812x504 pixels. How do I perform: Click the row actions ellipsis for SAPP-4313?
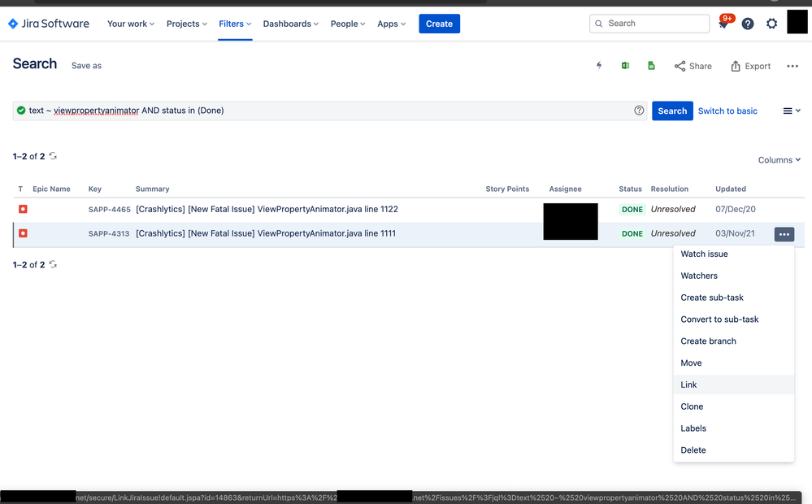click(784, 234)
